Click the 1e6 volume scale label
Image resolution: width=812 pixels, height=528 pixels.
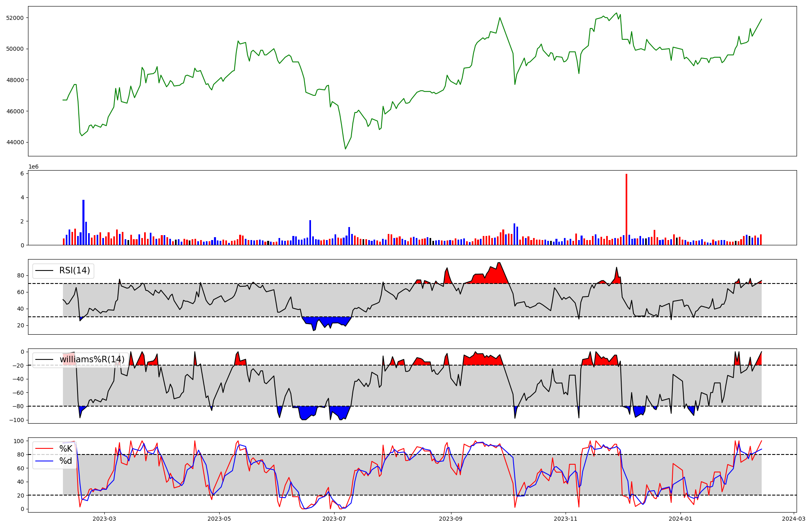pos(33,167)
